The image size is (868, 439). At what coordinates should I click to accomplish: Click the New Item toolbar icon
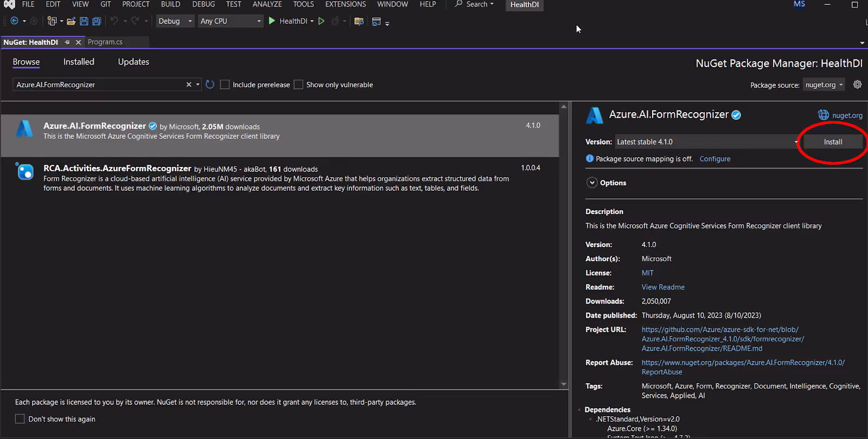click(x=52, y=21)
